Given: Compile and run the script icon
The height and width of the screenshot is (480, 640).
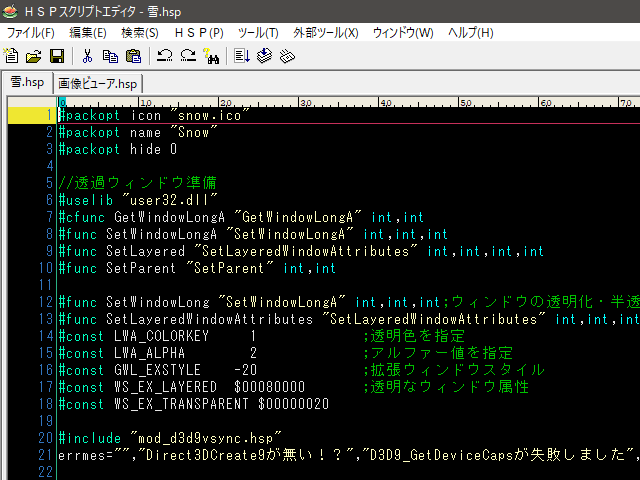Looking at the screenshot, I should click(x=242, y=56).
